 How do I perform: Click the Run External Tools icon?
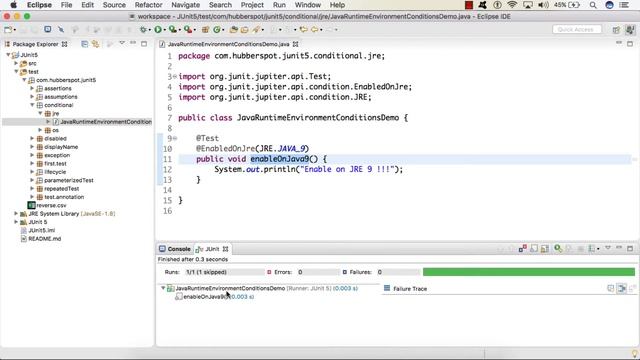click(188, 29)
